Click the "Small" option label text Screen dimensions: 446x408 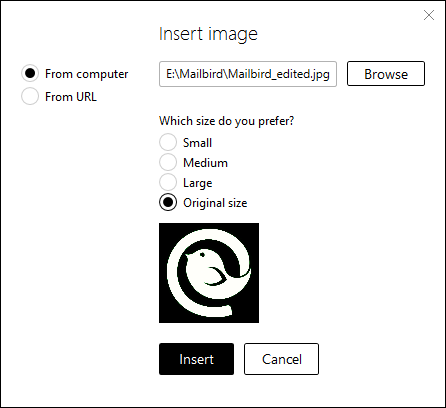pos(197,143)
